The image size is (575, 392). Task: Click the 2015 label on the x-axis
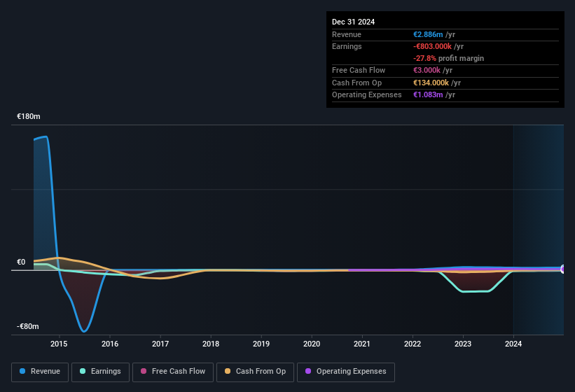tap(59, 344)
